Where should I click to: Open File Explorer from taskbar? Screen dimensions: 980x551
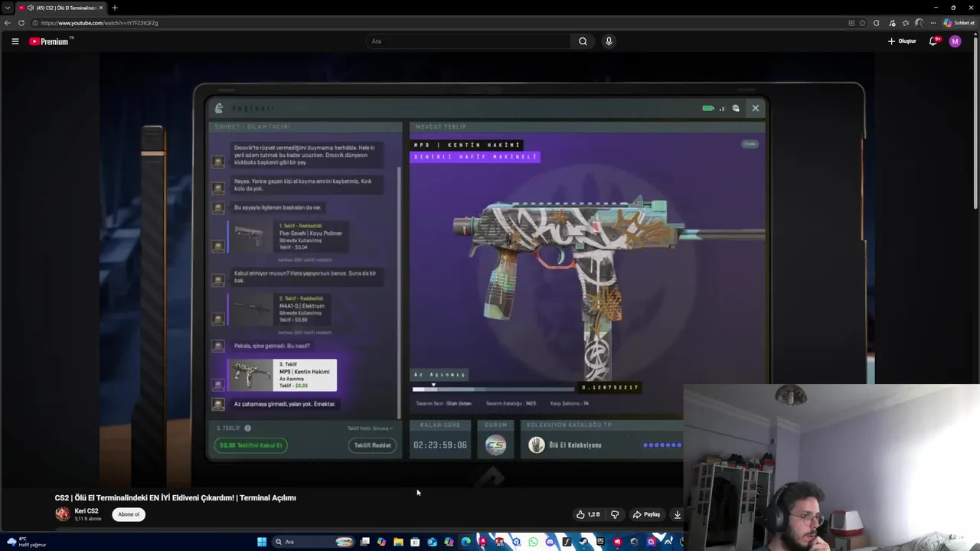(x=398, y=542)
